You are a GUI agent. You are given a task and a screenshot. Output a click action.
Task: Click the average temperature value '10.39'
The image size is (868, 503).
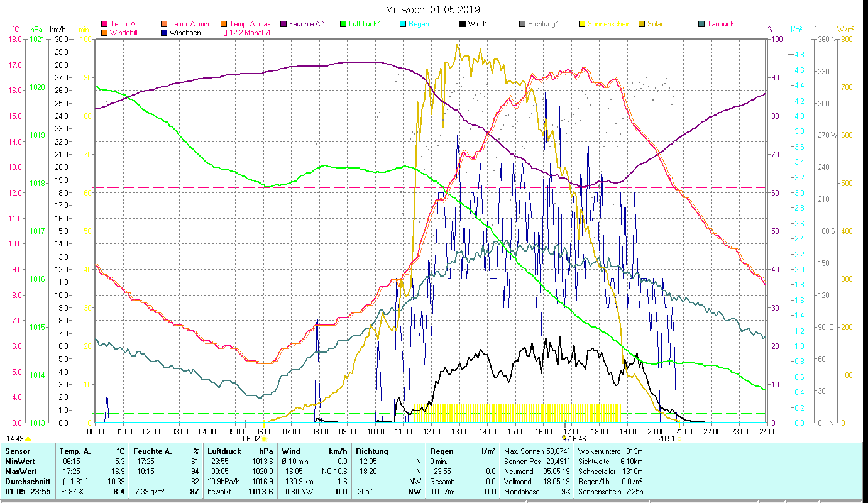tap(117, 481)
